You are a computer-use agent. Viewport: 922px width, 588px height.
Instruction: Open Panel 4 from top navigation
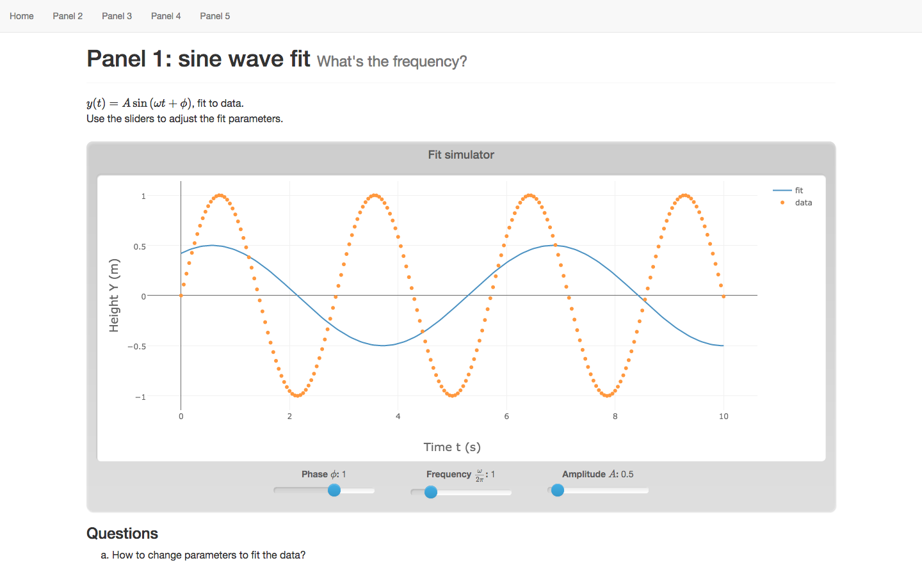[x=166, y=16]
